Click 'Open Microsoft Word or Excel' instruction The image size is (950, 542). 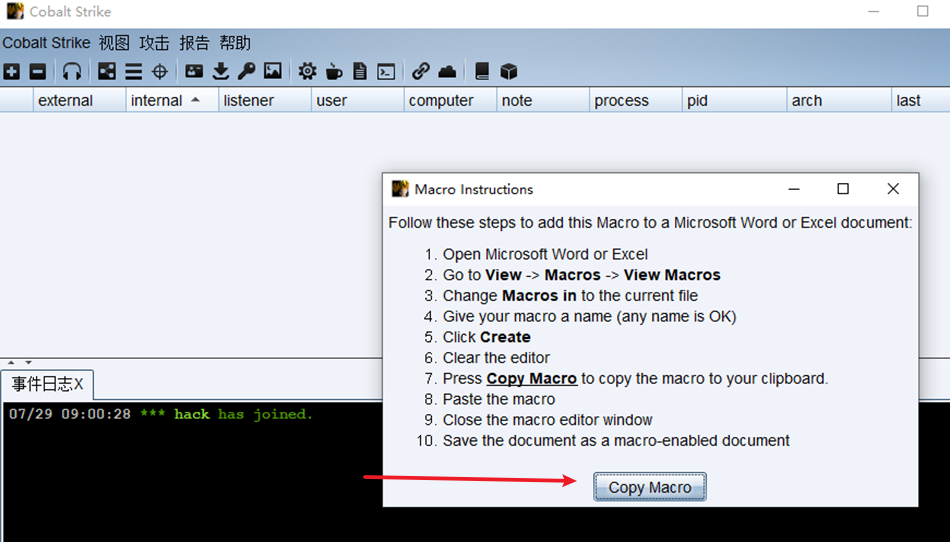(x=545, y=254)
